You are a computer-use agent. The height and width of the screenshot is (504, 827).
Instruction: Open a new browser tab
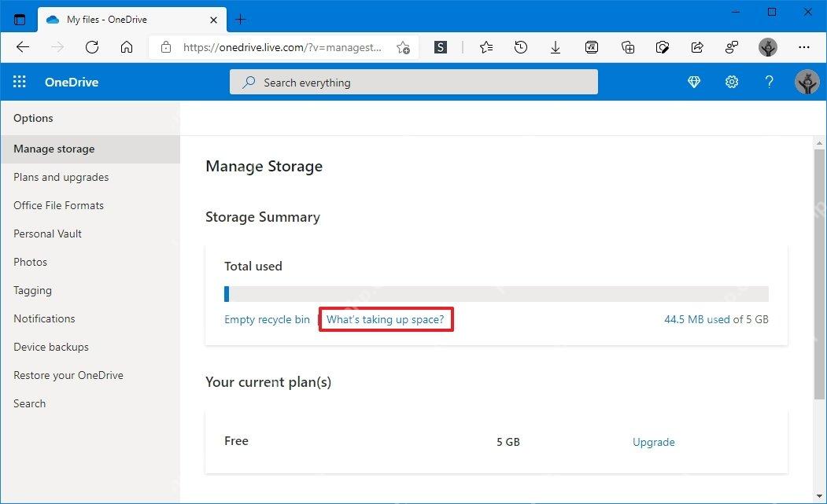point(241,20)
